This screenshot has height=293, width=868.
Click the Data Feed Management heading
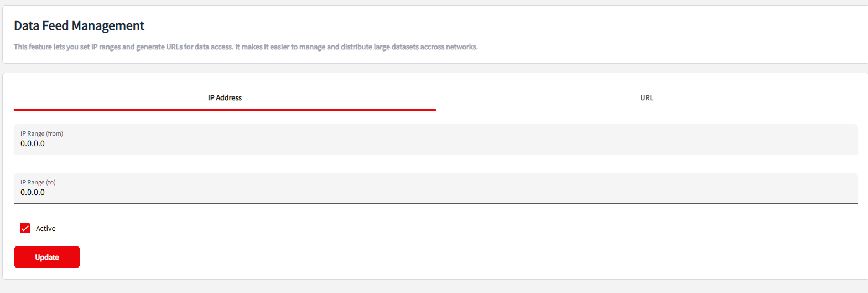pyautogui.click(x=79, y=26)
